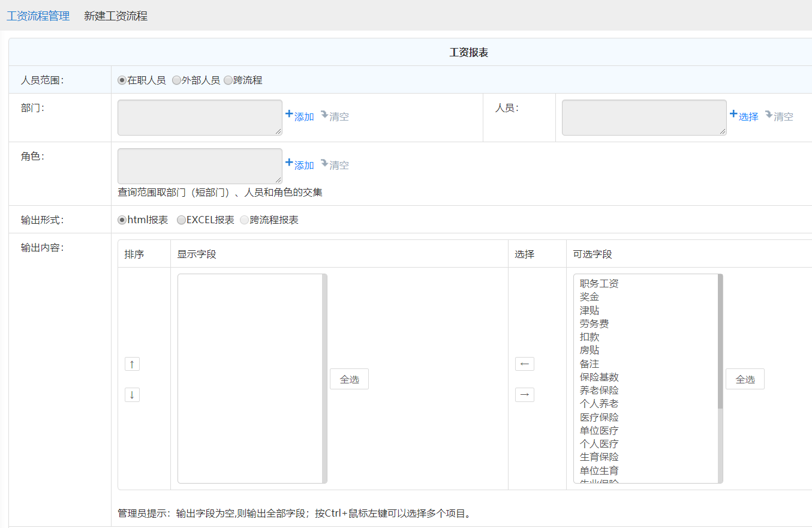Select 职务工资 in the available fields list
Screen dimensions: 812x528
599,284
